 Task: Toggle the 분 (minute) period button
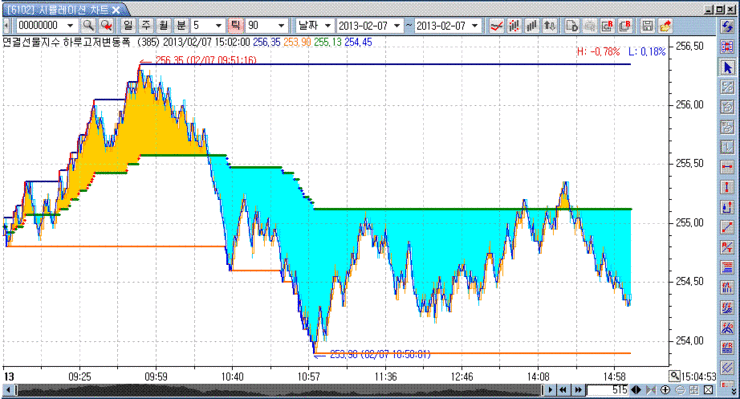coord(181,25)
